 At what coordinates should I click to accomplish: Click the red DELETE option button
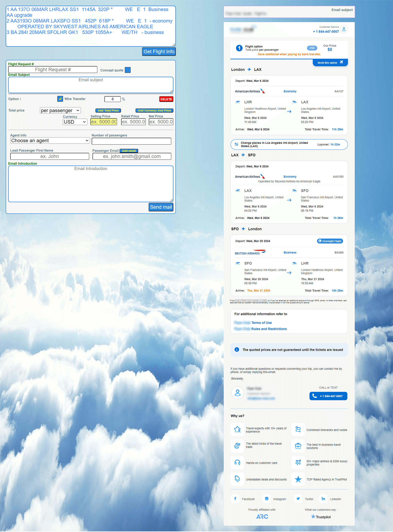[x=166, y=99]
